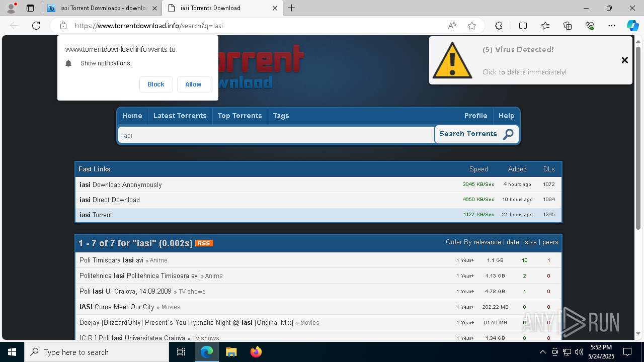Click the browser Back arrow
Viewport: 644px width, 362px height.
click(x=14, y=26)
